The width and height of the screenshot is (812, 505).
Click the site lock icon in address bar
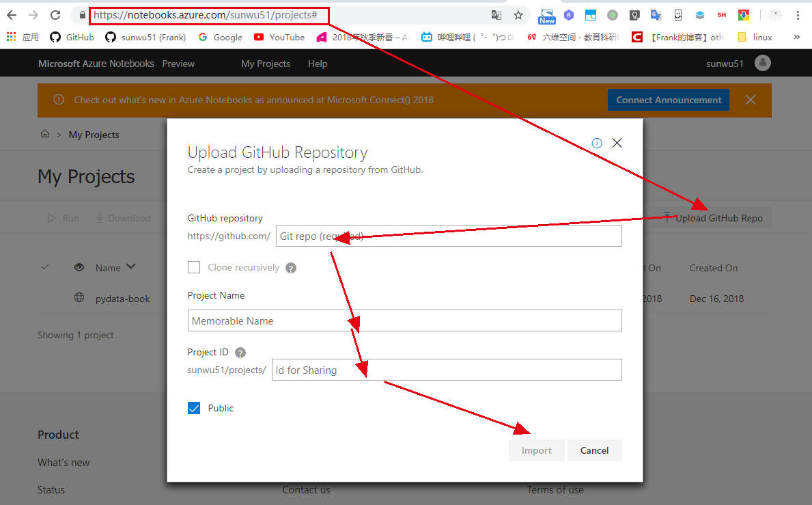(x=83, y=16)
